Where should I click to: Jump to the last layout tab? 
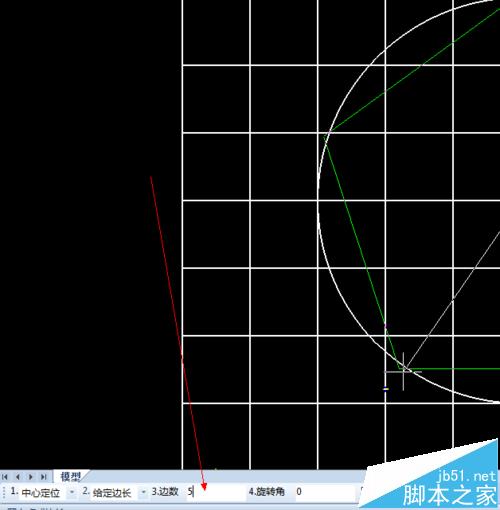pyautogui.click(x=43, y=477)
